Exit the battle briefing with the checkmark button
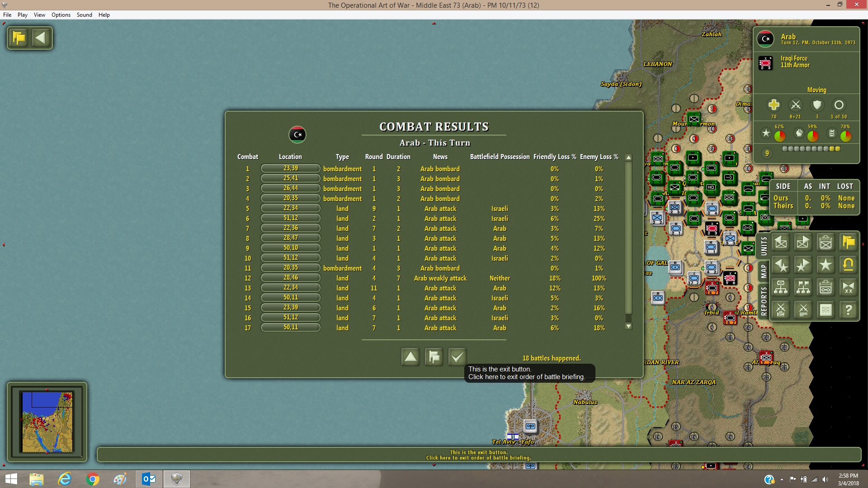868x488 pixels. click(457, 357)
